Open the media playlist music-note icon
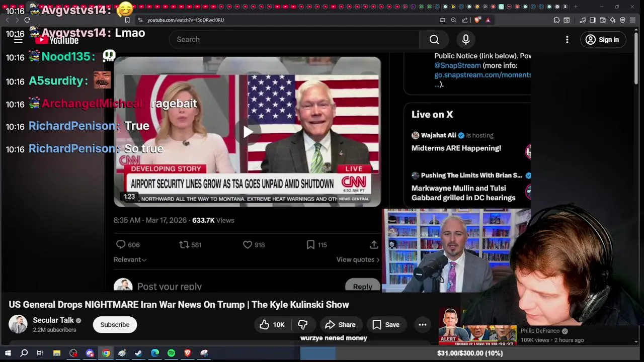Image resolution: width=644 pixels, height=362 pixels. point(583,20)
